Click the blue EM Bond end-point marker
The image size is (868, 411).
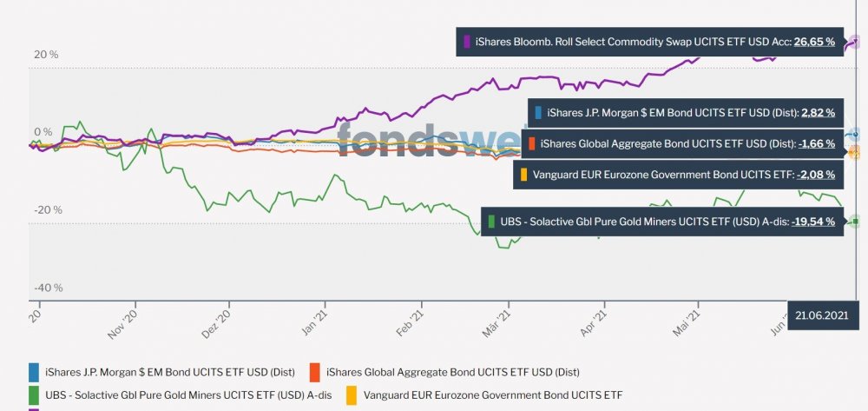(855, 135)
